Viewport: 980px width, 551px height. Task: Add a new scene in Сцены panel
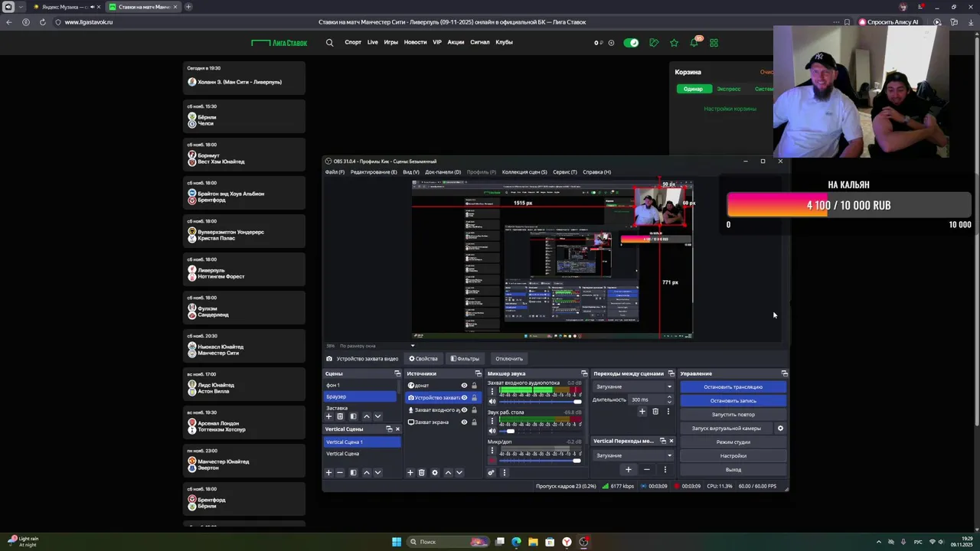(x=329, y=416)
